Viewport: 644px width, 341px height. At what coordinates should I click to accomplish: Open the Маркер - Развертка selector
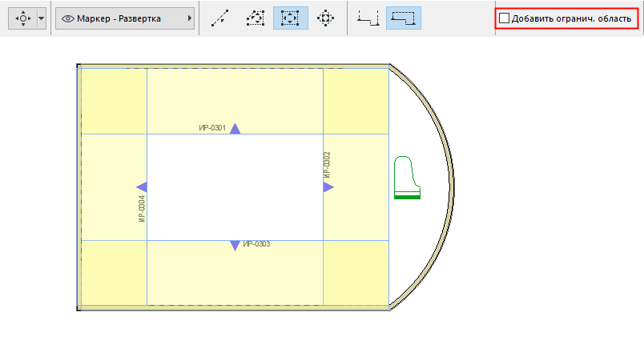(x=125, y=18)
